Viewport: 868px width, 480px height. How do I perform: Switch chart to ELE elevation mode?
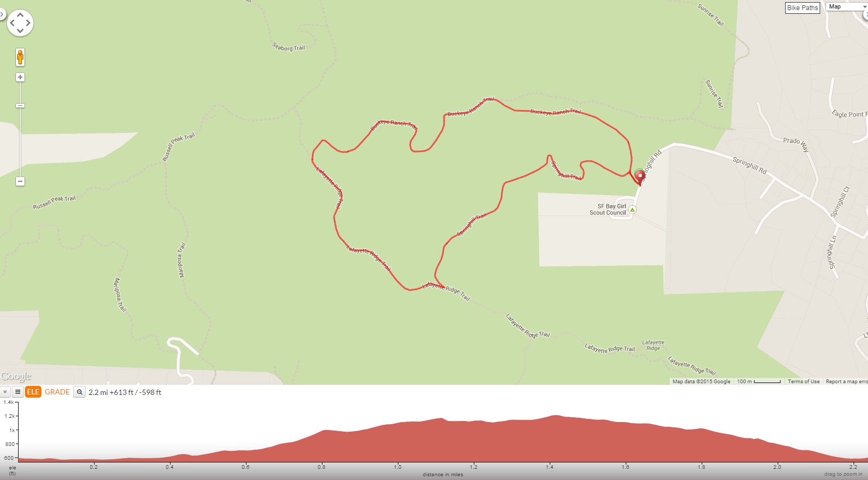[33, 392]
